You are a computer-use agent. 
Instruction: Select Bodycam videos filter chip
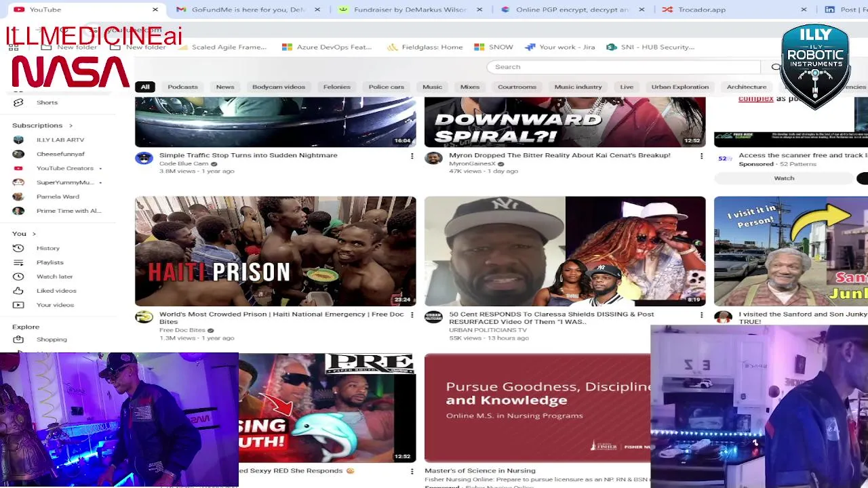279,87
